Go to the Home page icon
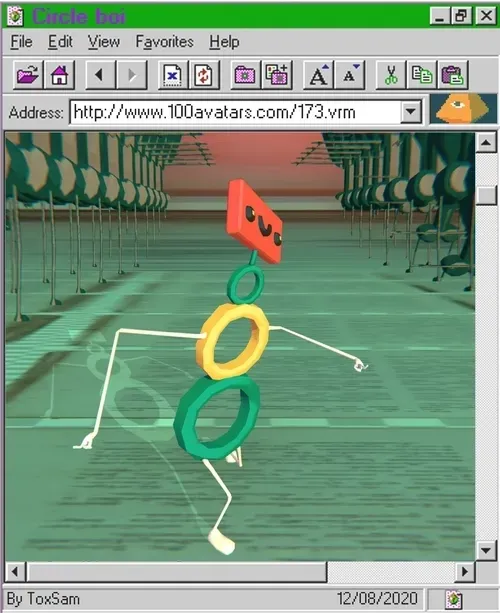 (59, 74)
